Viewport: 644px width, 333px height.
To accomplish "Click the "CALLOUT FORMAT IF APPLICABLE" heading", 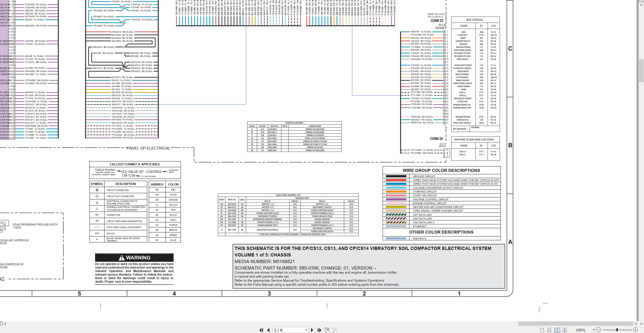I will (x=135, y=164).
